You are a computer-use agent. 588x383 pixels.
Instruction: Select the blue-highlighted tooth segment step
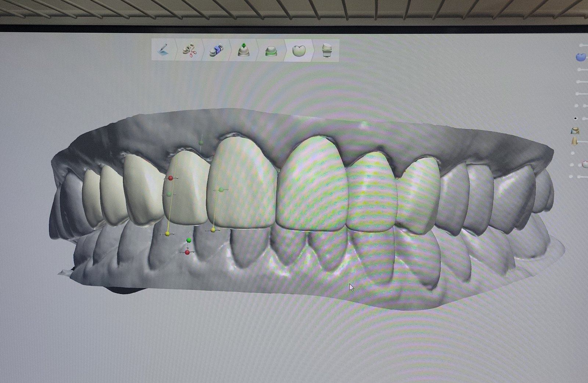point(217,50)
